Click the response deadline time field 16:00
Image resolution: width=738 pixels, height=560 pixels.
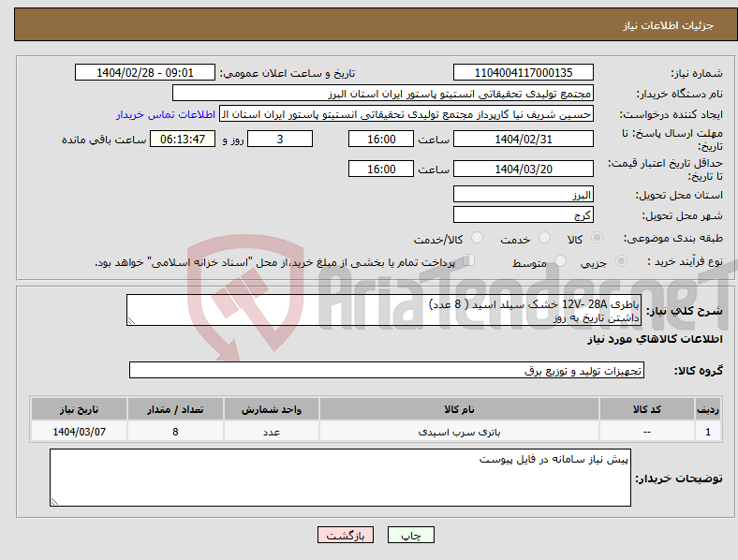coord(381,139)
